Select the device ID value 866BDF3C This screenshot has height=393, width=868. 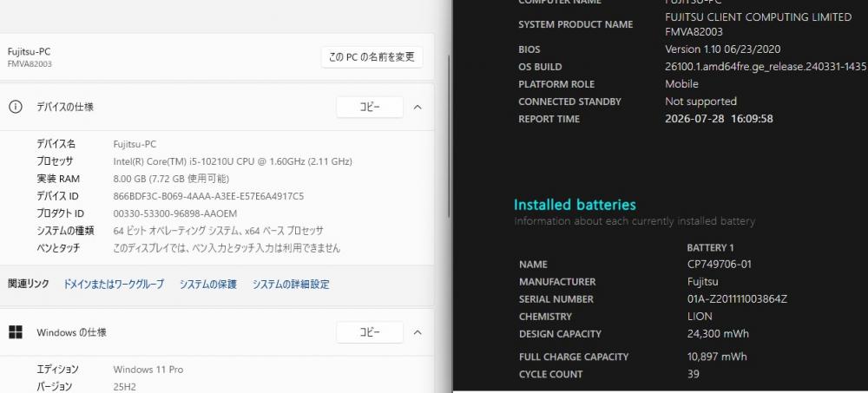pos(208,196)
